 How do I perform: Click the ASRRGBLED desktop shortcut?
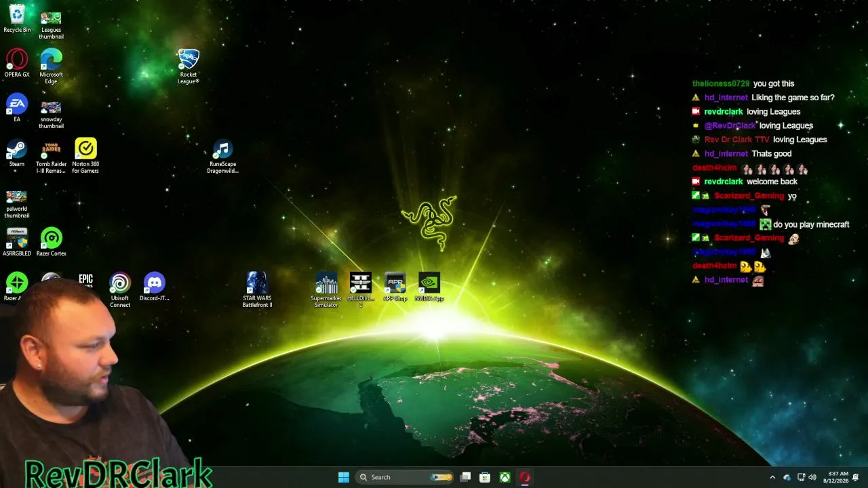[17, 242]
